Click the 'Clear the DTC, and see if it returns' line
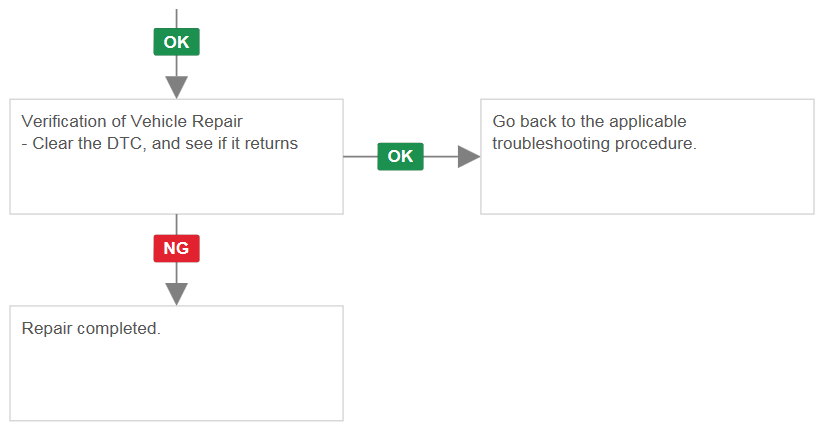Image resolution: width=824 pixels, height=431 pixels. 160,143
